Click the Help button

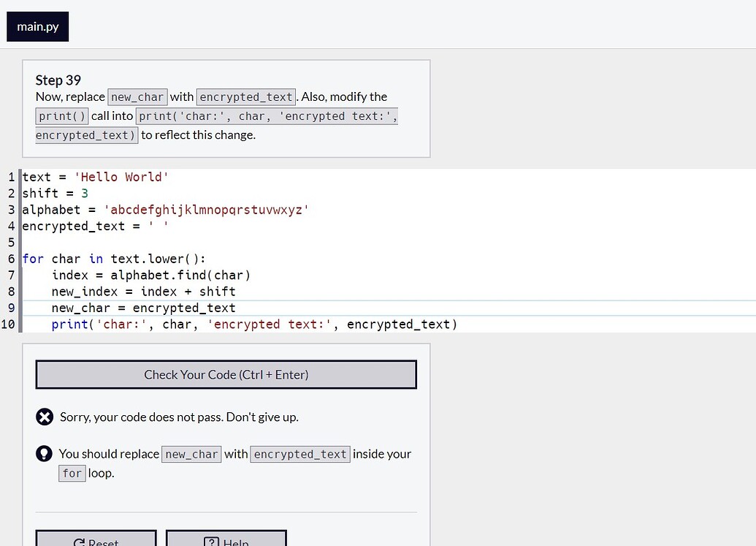(x=226, y=542)
